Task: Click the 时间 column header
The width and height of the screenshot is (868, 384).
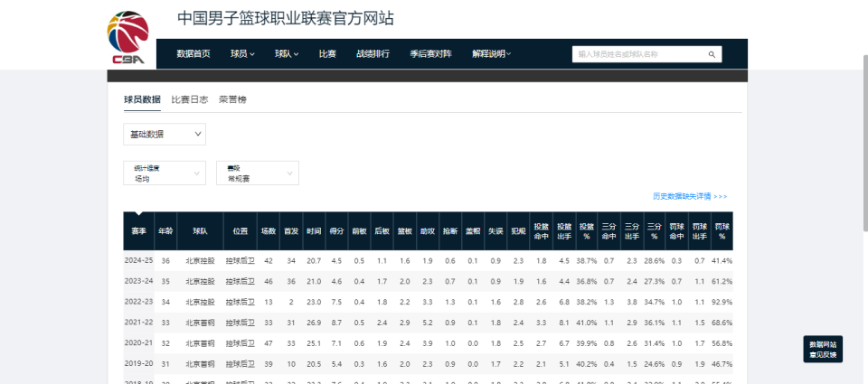Action: [x=314, y=231]
